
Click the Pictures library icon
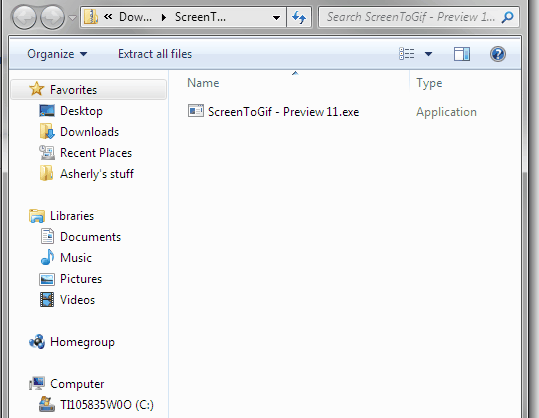tap(47, 279)
